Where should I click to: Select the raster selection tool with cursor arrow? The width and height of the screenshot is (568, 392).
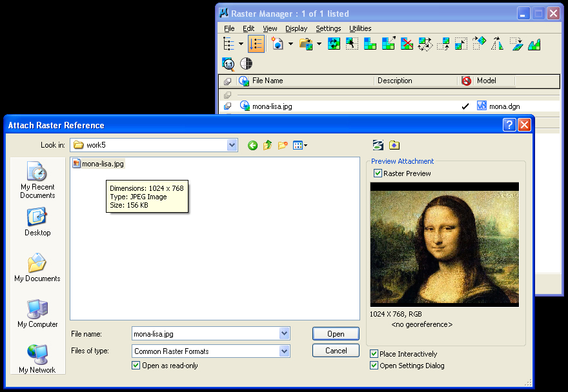point(352,44)
